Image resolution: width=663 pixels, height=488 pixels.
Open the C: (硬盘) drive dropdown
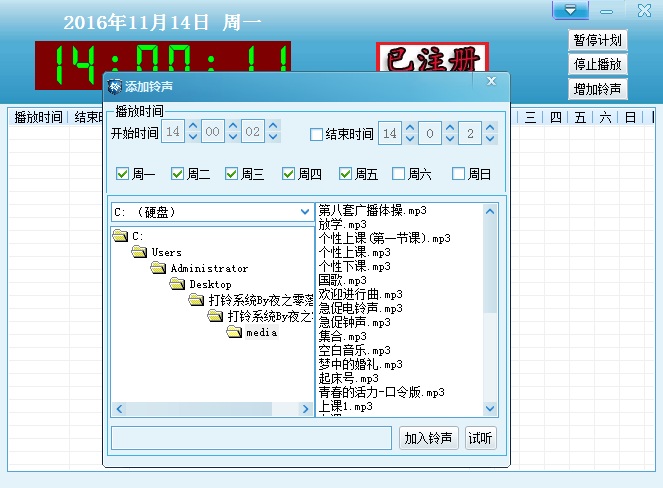pyautogui.click(x=305, y=212)
